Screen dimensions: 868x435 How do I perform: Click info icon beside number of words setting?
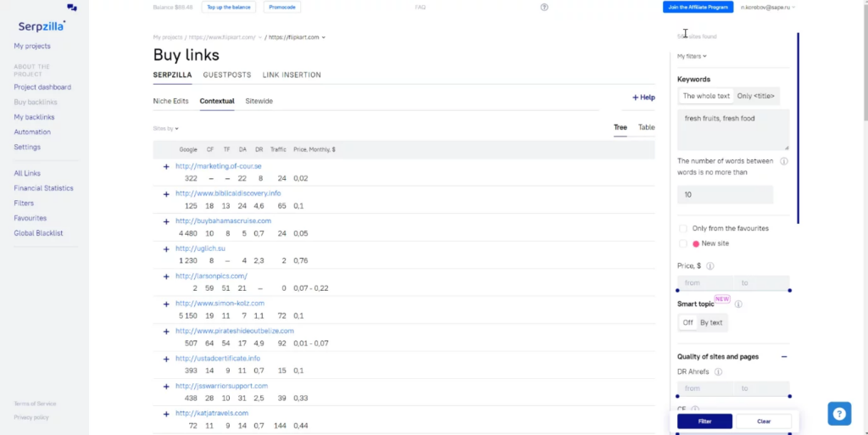(783, 161)
